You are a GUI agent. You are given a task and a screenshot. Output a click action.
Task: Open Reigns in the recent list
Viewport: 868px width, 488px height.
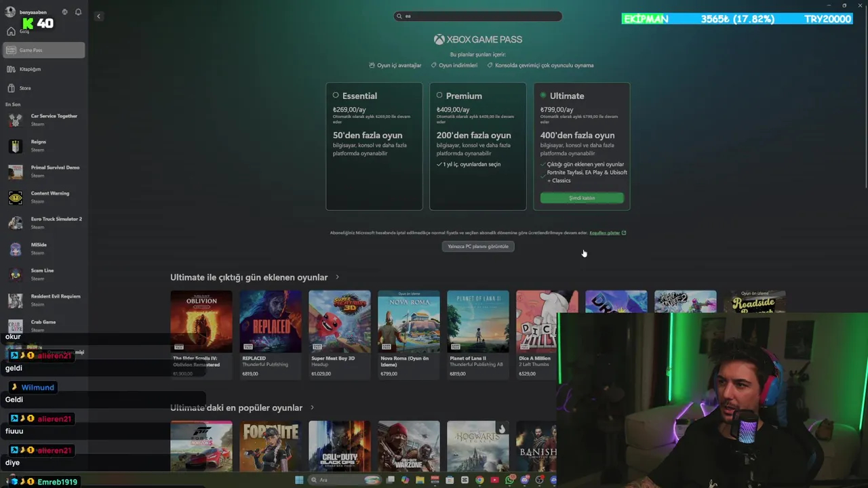[x=44, y=146]
